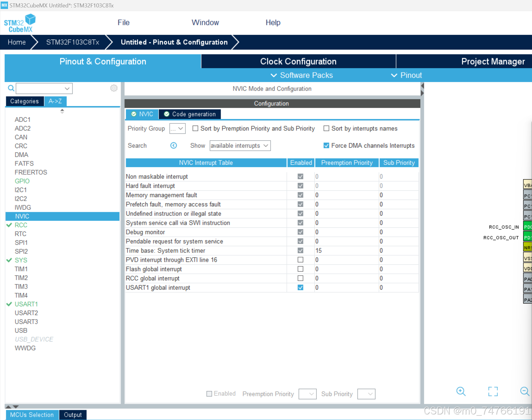Click the VBAT pin on the chip
The width and height of the screenshot is (532, 420).
(528, 185)
